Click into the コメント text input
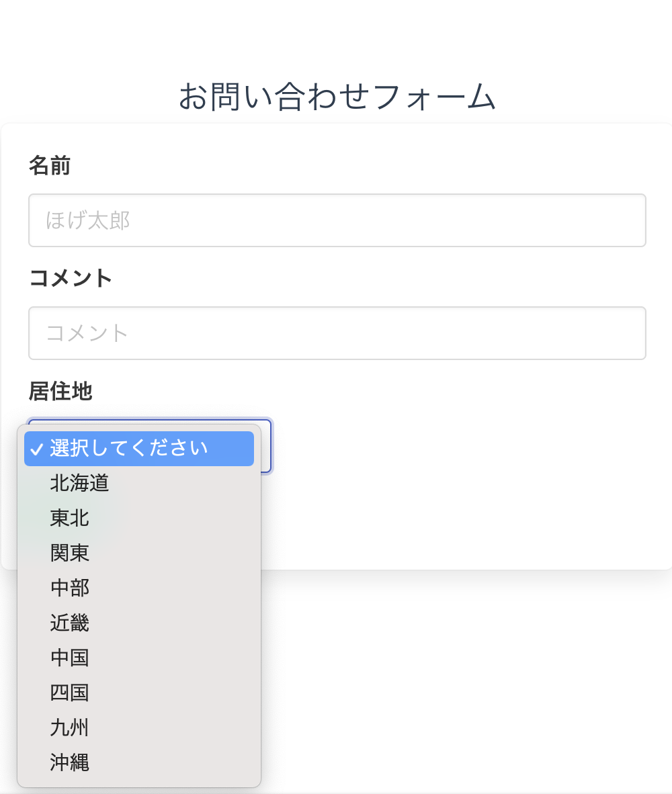Viewport: 672px width, 794px height. (337, 333)
